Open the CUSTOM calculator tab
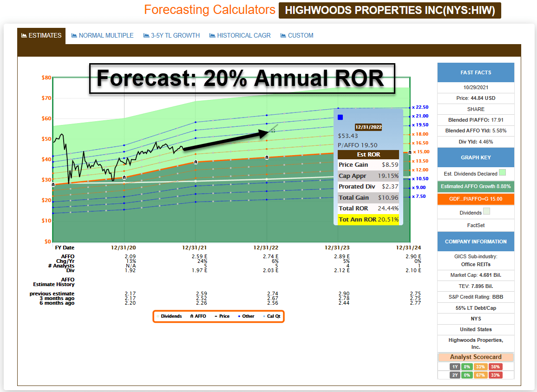 297,36
